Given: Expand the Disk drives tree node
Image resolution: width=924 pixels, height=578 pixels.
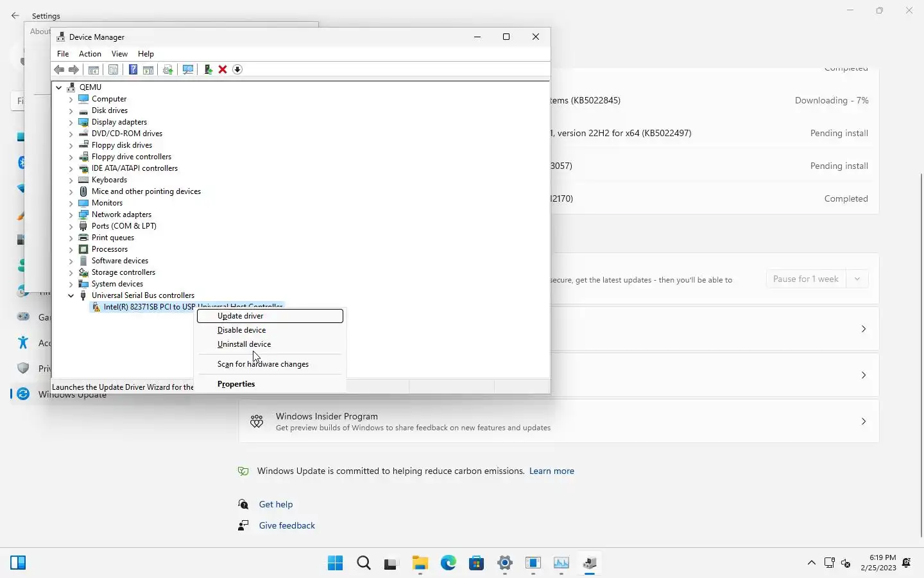Looking at the screenshot, I should 71,110.
